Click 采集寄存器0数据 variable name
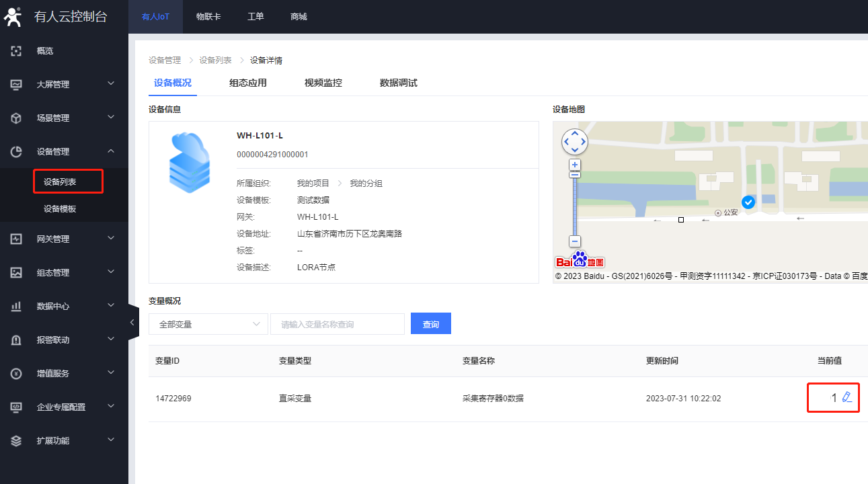Viewport: 868px width, 484px height. click(493, 399)
